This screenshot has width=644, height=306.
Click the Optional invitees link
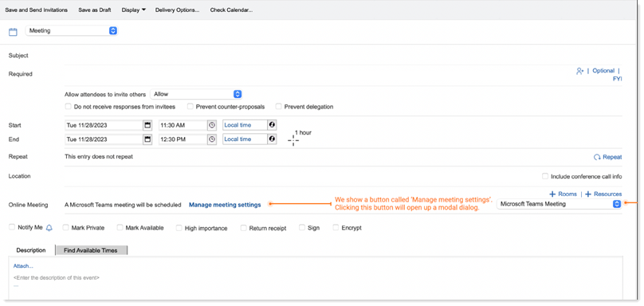603,71
